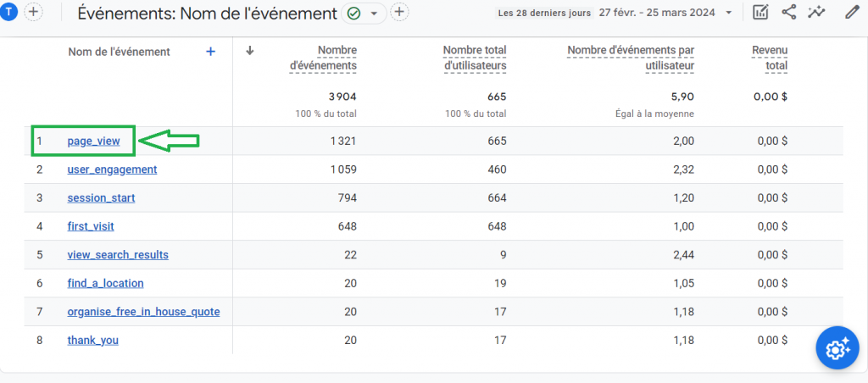Screen dimensions: 868x383
Task: Sort by Revenu total column header
Action: [770, 58]
